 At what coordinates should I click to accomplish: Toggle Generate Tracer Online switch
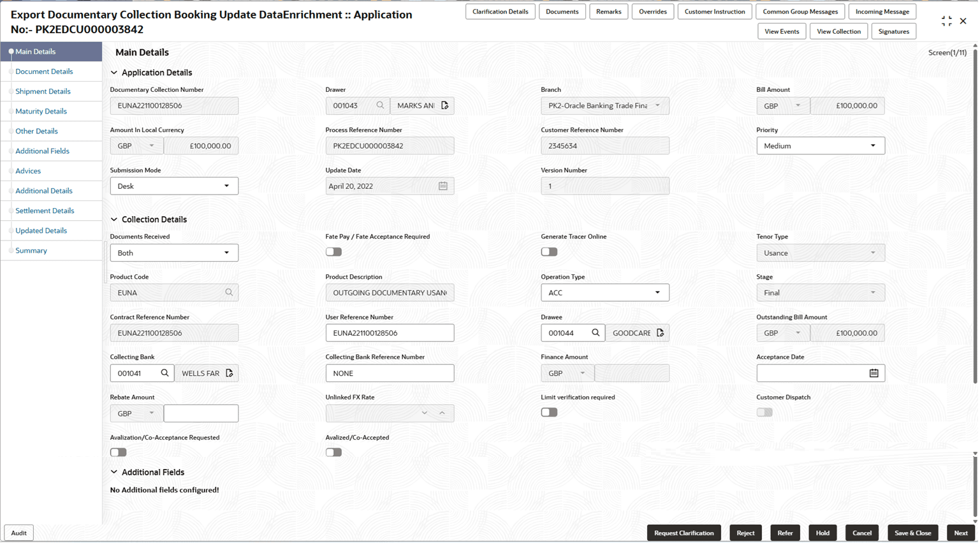click(x=549, y=251)
